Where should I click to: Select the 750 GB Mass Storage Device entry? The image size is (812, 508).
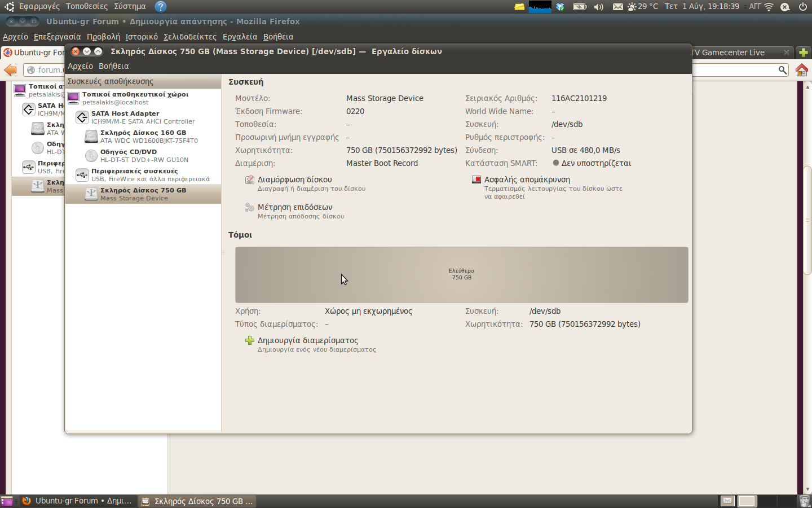143,194
